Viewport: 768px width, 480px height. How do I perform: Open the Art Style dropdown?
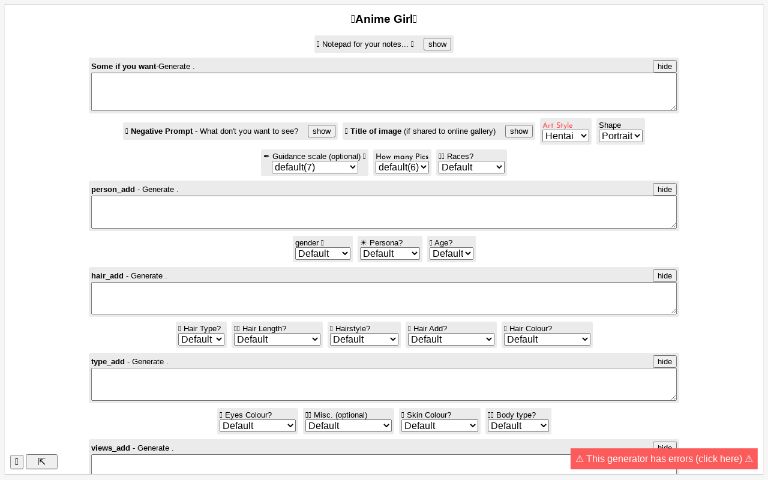[x=565, y=136]
